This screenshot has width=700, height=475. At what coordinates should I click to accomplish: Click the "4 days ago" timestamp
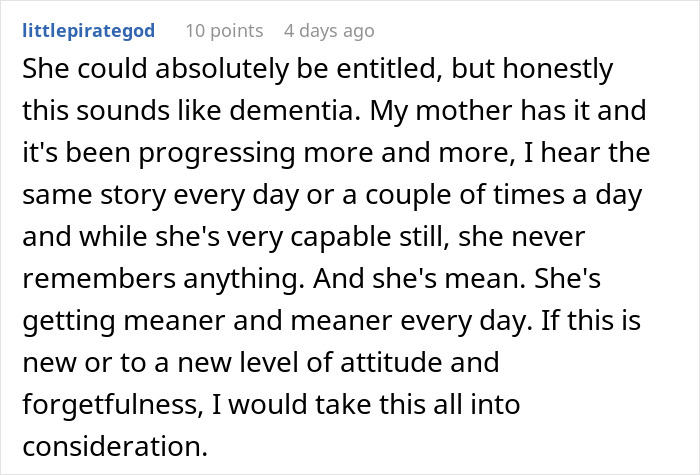327,30
